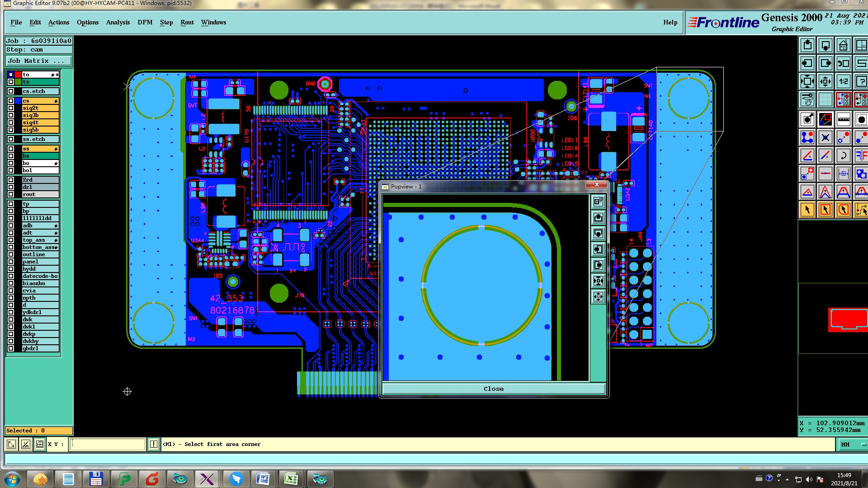
Task: Open the Job Matrix selector
Action: tap(38, 61)
